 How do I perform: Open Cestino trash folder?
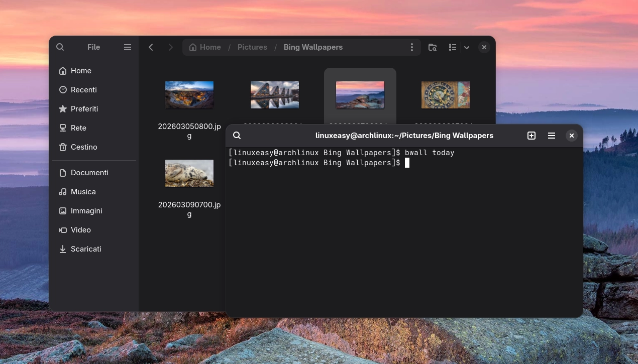[x=83, y=147]
